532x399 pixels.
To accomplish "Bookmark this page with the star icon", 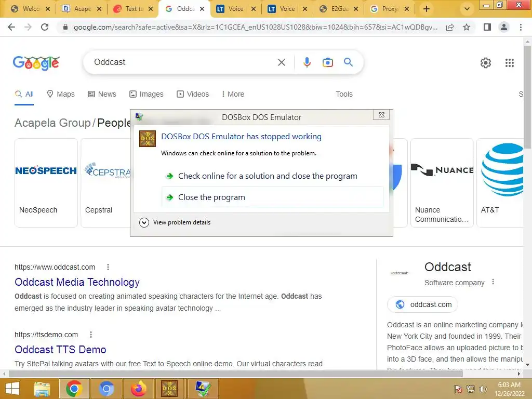I will pyautogui.click(x=467, y=27).
